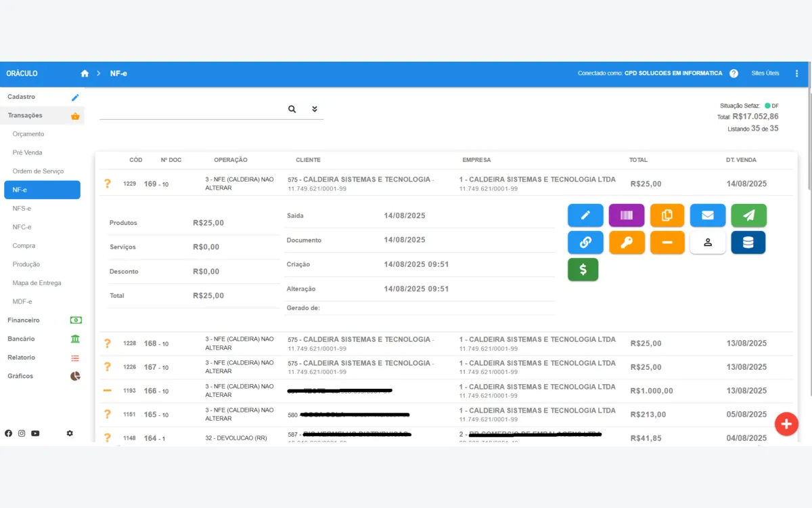Open the email envelope icon

(707, 215)
